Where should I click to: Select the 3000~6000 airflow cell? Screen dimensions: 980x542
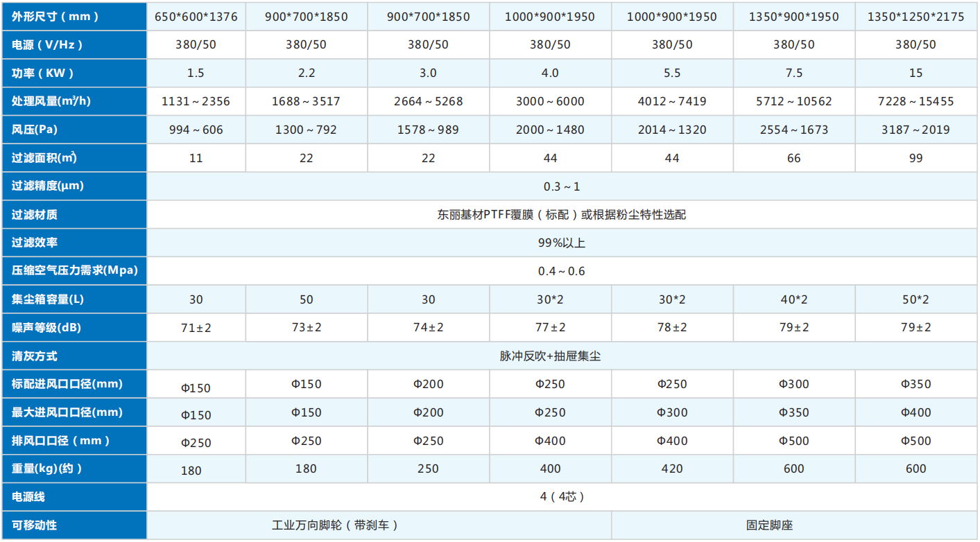point(551,101)
